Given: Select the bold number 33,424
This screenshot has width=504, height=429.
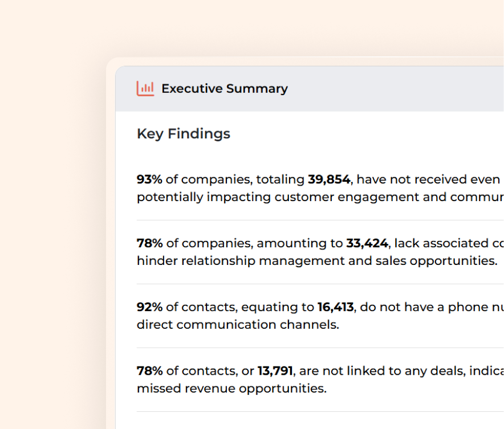Looking at the screenshot, I should pyautogui.click(x=367, y=243).
